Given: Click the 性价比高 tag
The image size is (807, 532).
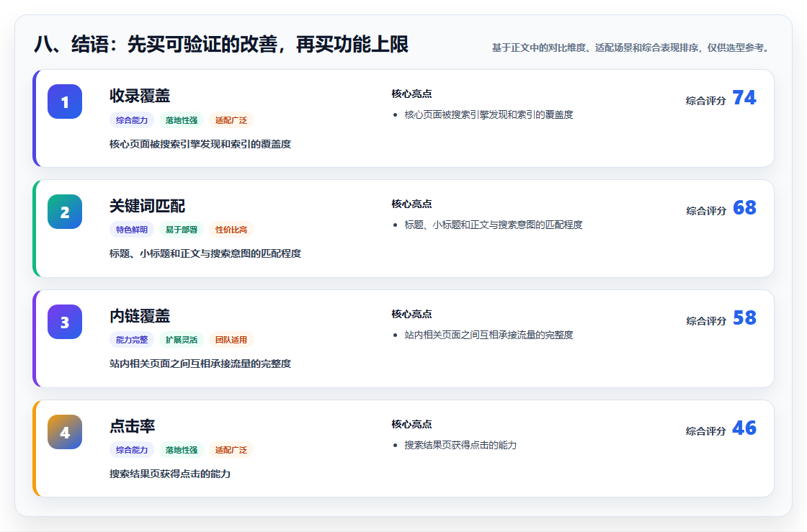Looking at the screenshot, I should tap(231, 230).
